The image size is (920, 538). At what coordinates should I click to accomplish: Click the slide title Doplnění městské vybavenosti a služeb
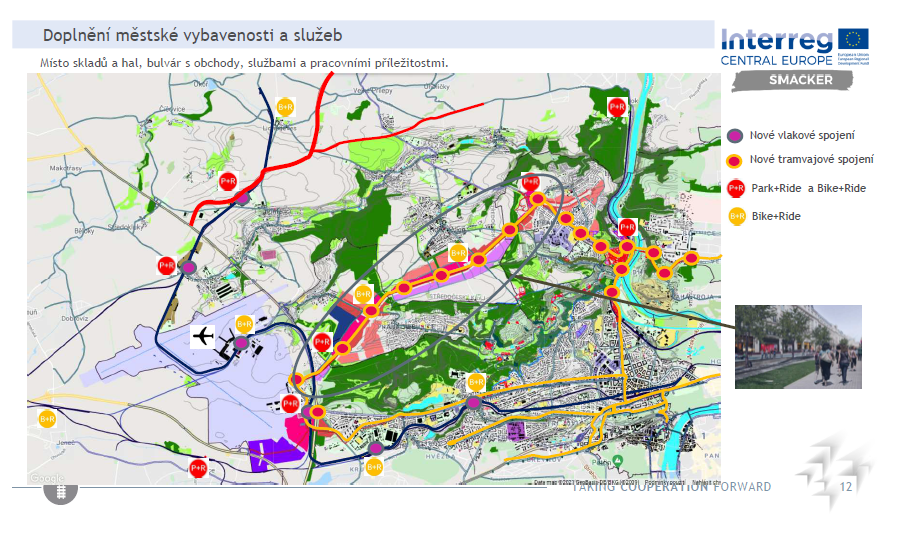pos(192,35)
